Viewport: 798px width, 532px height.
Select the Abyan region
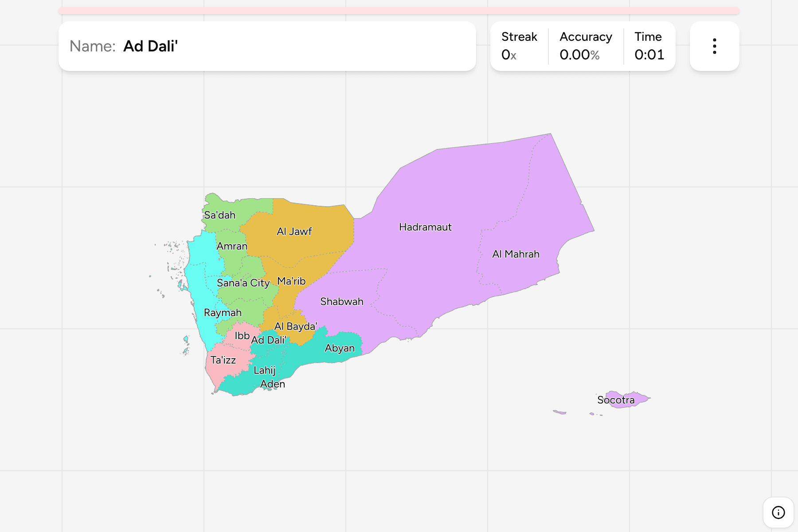point(340,348)
